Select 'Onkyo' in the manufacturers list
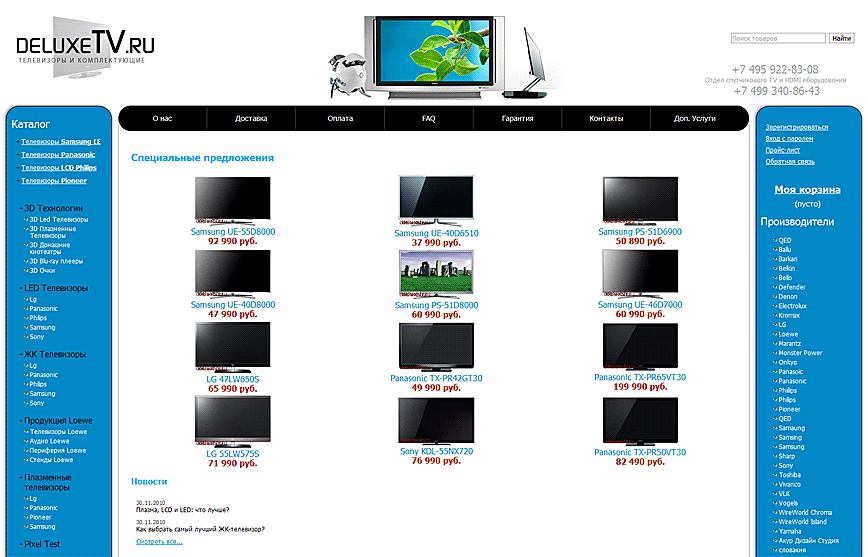Image resolution: width=868 pixels, height=557 pixels. (788, 363)
